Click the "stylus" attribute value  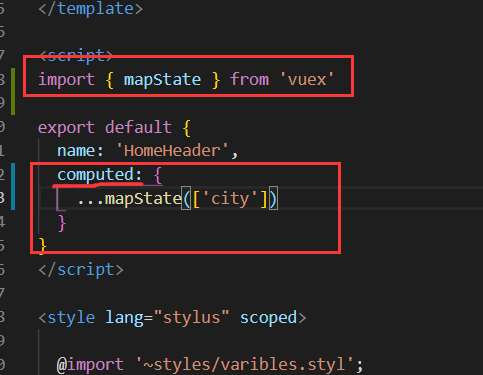coord(192,317)
